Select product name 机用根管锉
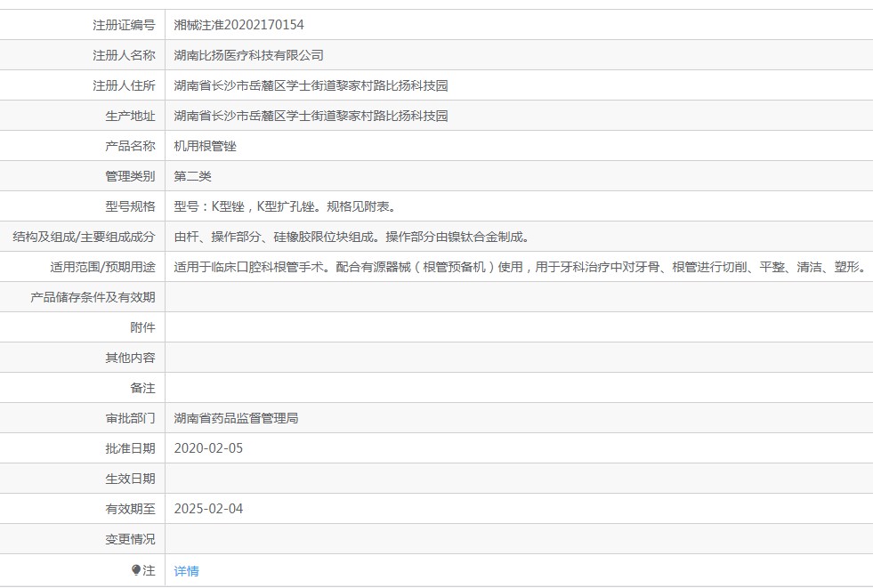This screenshot has width=873, height=588. [x=206, y=146]
